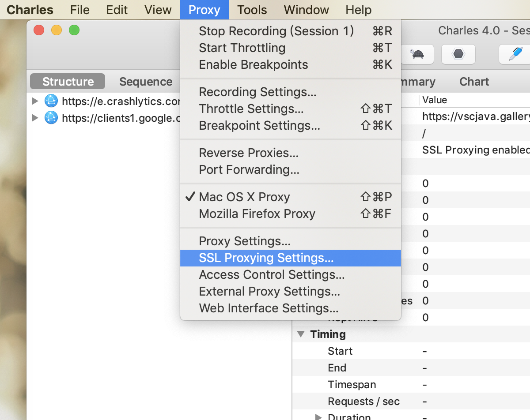530x420 pixels.
Task: Expand the clients1.google host tree node
Action: [x=35, y=118]
